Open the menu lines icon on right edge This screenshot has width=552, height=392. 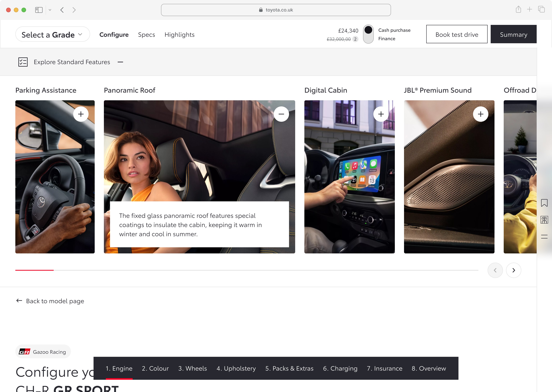544,237
